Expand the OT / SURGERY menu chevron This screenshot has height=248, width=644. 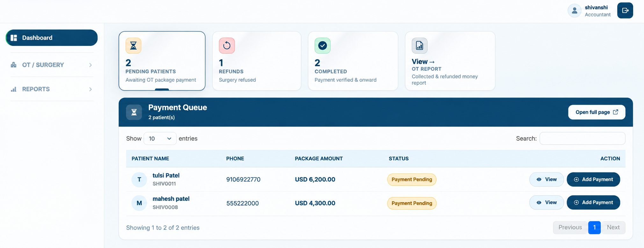pos(90,65)
